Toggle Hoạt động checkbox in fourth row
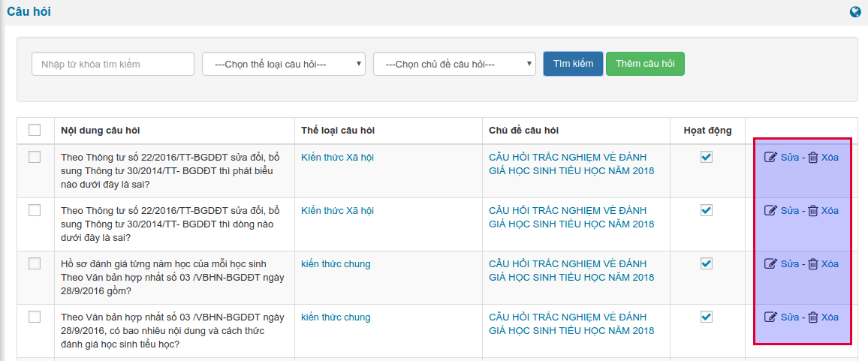Viewport: 868px width, 361px height. pyautogui.click(x=707, y=317)
